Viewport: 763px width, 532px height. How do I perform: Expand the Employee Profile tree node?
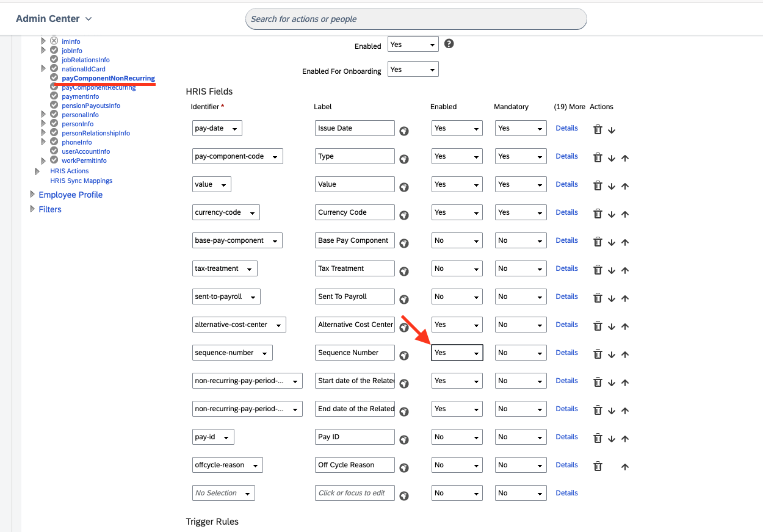(x=33, y=195)
